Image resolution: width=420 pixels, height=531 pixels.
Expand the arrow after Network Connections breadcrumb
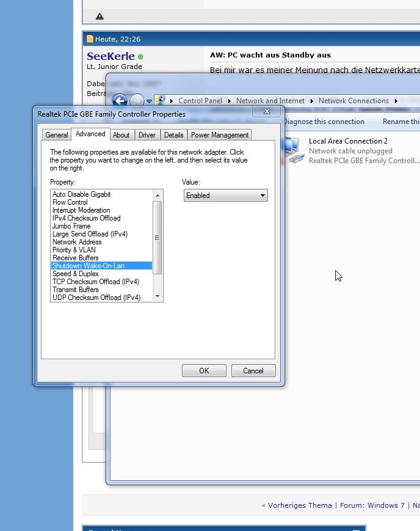396,101
